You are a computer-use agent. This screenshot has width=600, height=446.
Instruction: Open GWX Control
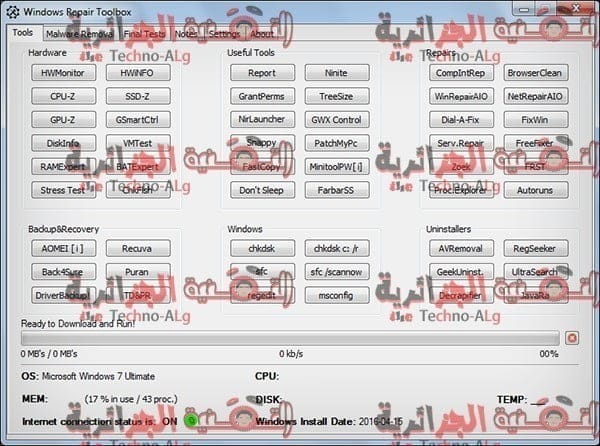tap(337, 120)
